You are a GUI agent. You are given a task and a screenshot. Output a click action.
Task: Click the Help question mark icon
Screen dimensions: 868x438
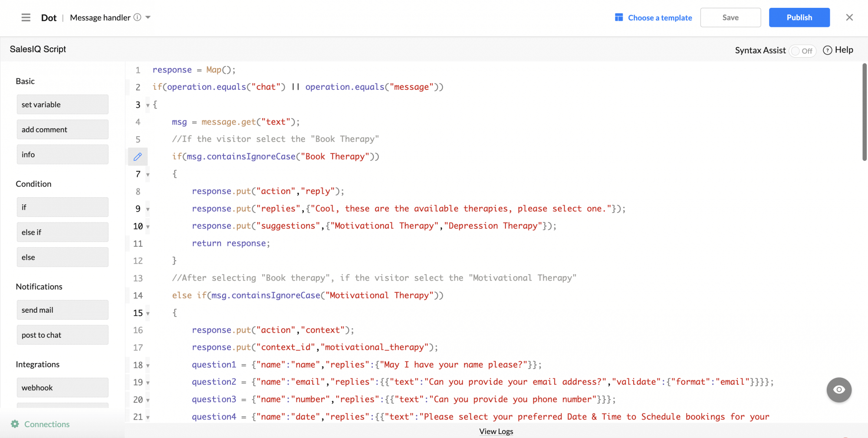[x=827, y=50]
